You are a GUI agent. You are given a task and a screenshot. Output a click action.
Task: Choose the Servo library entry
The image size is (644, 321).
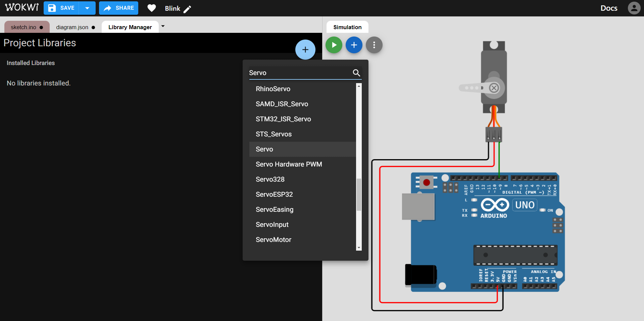click(302, 149)
